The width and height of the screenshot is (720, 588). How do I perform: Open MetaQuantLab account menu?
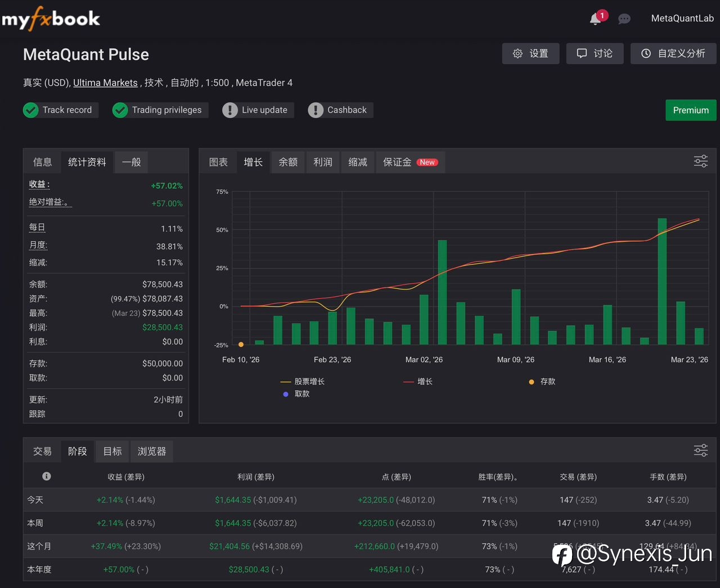coord(682,19)
